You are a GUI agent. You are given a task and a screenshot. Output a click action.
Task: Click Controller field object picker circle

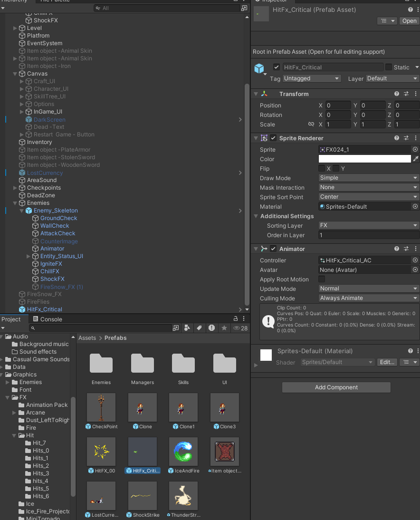(x=415, y=260)
